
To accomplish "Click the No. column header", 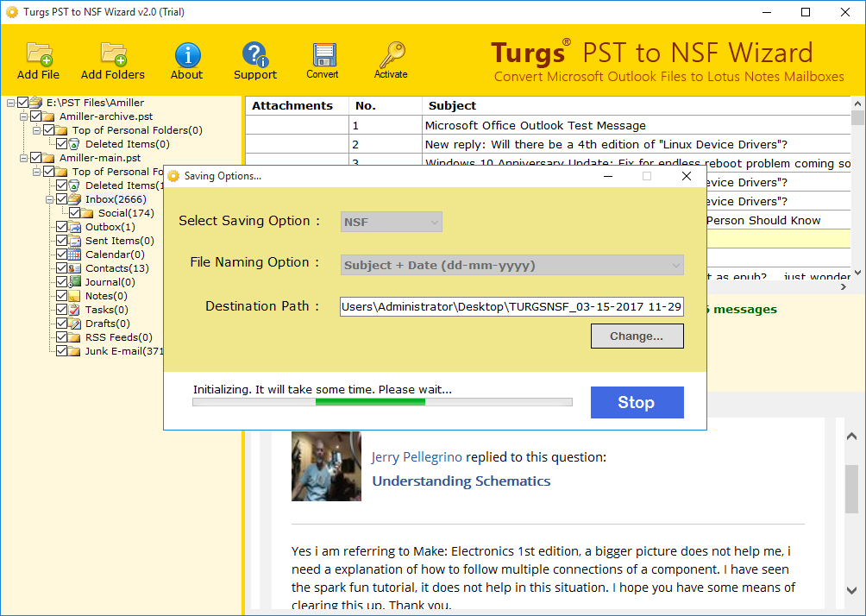I will pyautogui.click(x=386, y=105).
